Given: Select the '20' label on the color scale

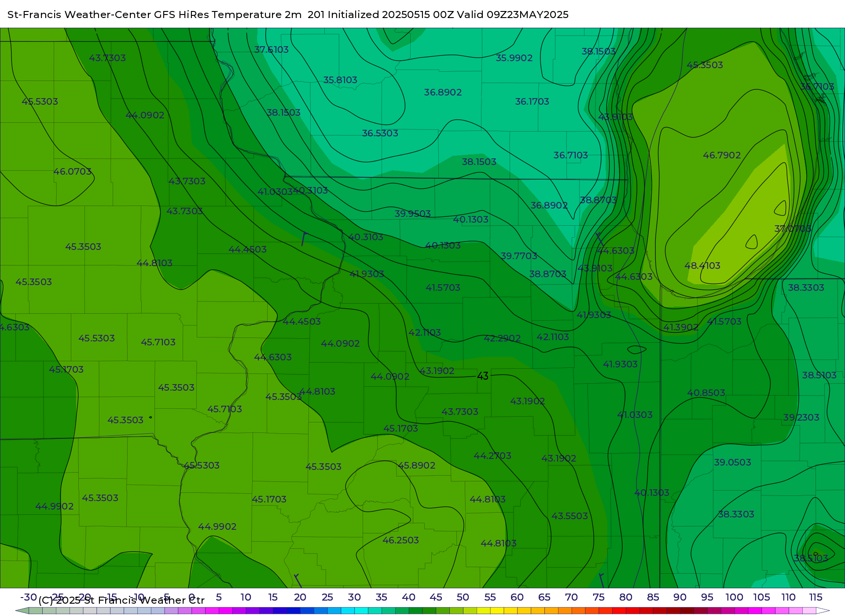Looking at the screenshot, I should 300,598.
